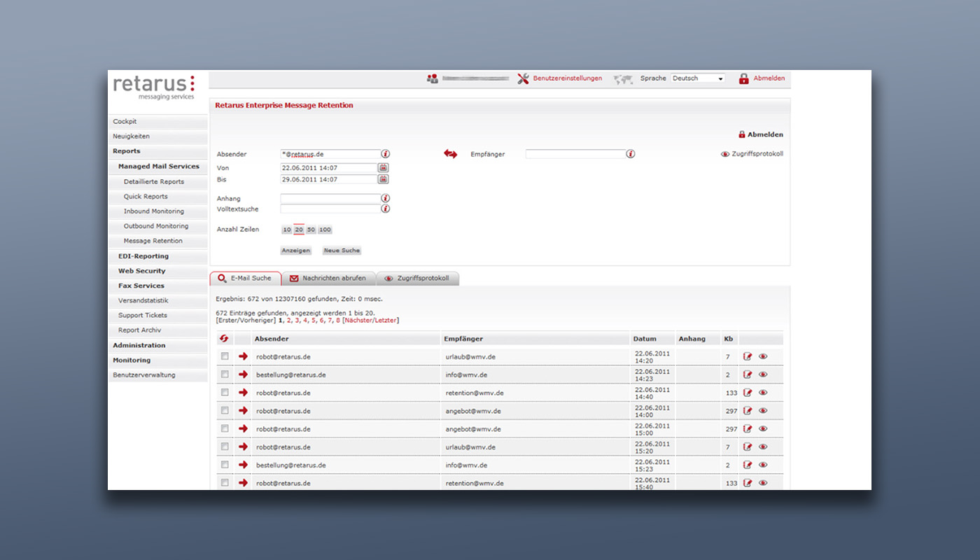This screenshot has width=980, height=560.
Task: Check the box for retention@wmv.de 14:40 row
Action: pyautogui.click(x=225, y=393)
